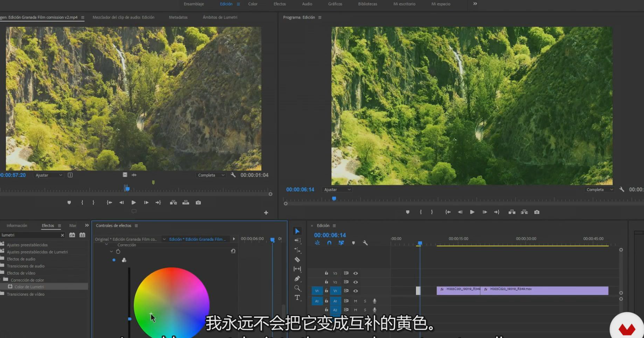644x338 pixels.
Task: Toggle visibility of track V1
Action: [355, 291]
